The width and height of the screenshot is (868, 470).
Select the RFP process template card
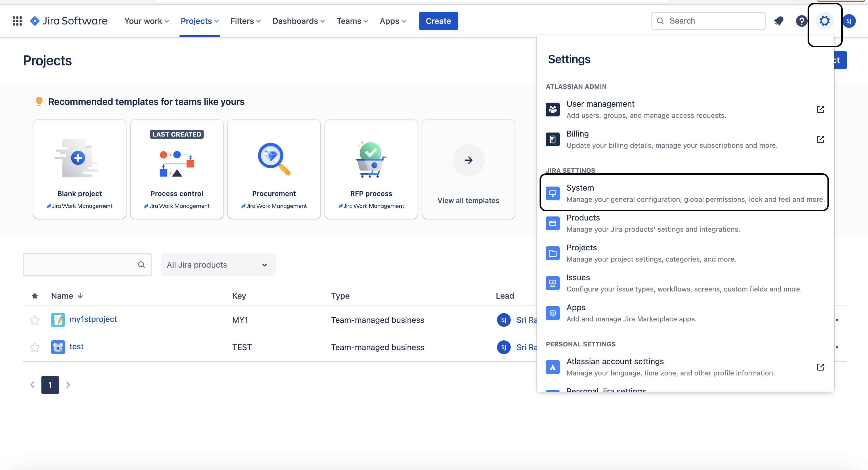click(x=371, y=169)
